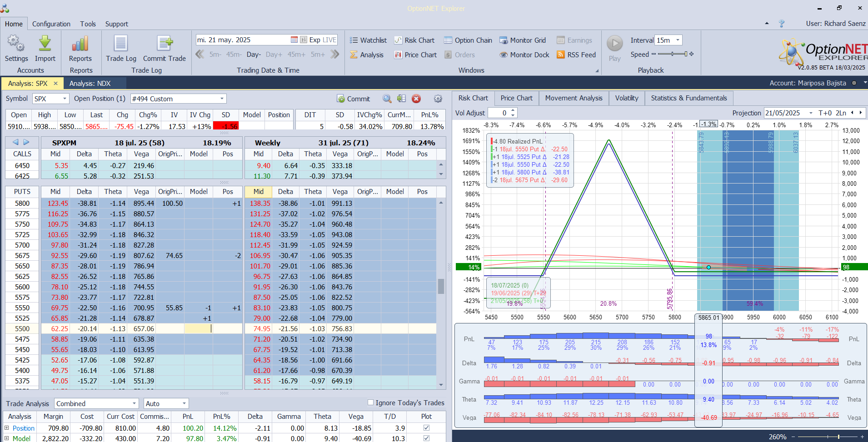Toggle Plot checkbox for Position row
Viewport: 868px width, 442px height.
point(426,428)
